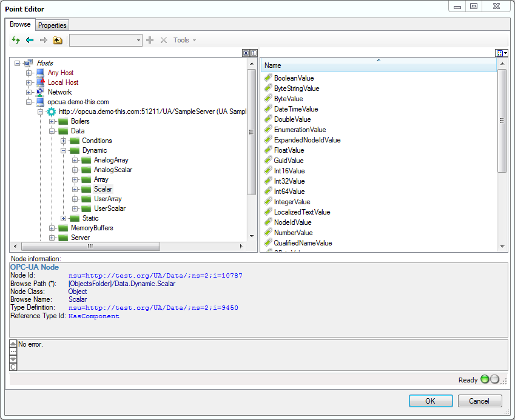
Task: Expand the Static folder node
Action: pos(64,218)
